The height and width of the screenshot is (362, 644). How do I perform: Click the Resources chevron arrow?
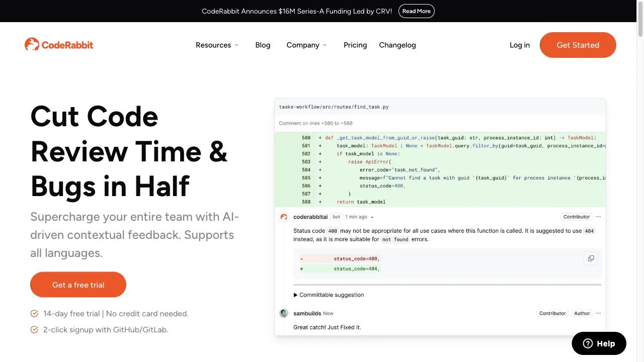pyautogui.click(x=236, y=45)
